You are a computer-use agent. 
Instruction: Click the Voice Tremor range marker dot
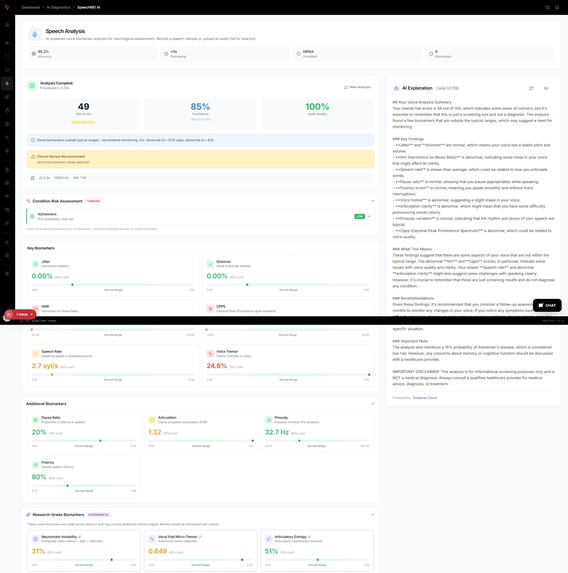(369, 375)
